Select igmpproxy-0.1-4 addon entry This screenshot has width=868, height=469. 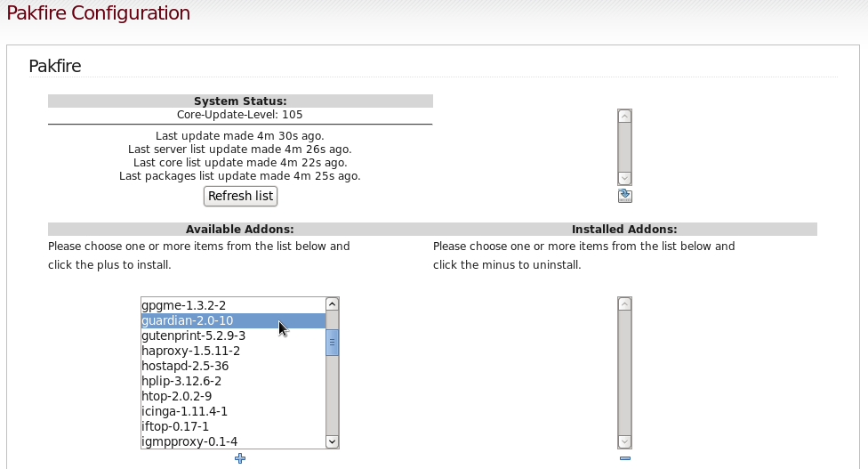coord(233,441)
